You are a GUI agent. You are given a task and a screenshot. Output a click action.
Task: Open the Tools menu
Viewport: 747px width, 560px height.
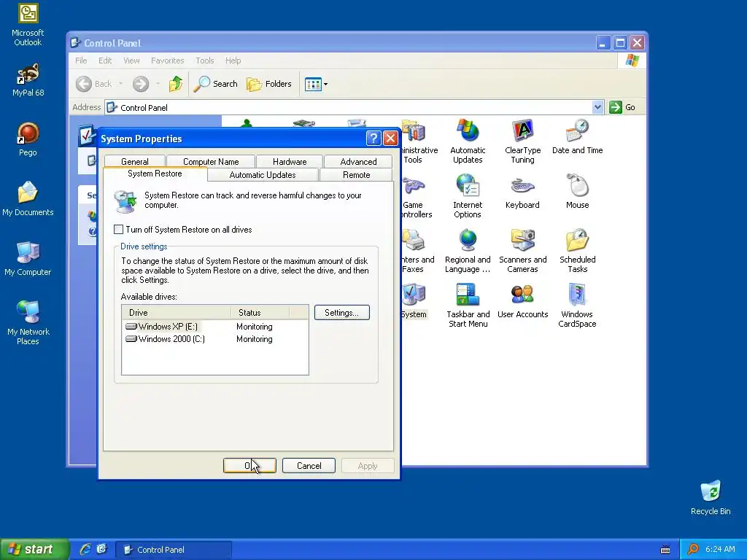pyautogui.click(x=204, y=61)
